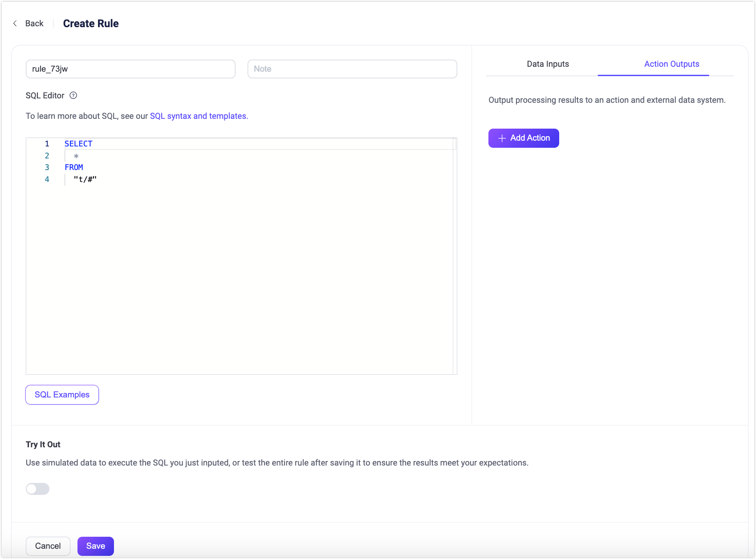Click line number 1 in the editor gutter

point(47,144)
